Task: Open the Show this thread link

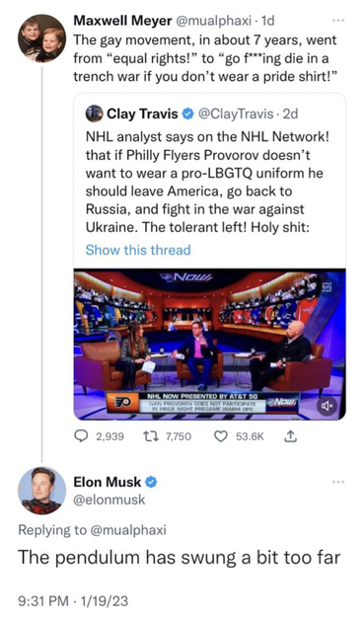Action: pos(138,250)
